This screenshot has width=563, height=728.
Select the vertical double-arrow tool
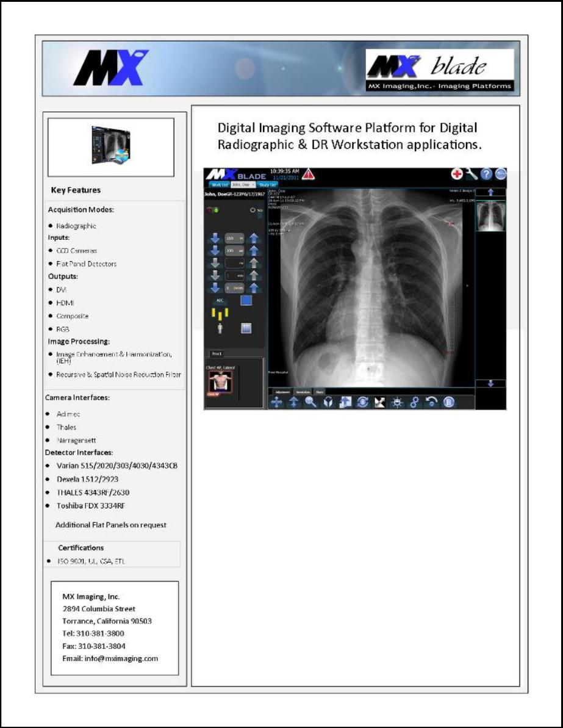(294, 402)
